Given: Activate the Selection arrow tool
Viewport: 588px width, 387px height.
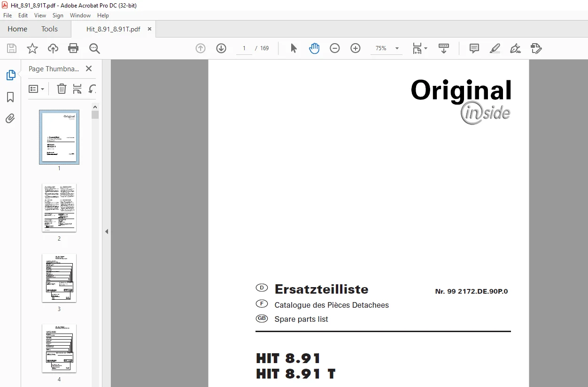Looking at the screenshot, I should [x=294, y=48].
